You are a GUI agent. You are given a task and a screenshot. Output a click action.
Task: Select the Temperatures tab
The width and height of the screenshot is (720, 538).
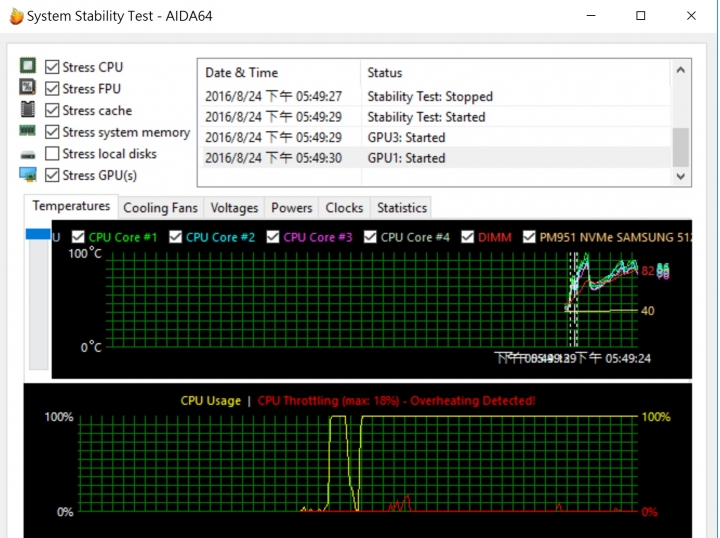point(71,206)
